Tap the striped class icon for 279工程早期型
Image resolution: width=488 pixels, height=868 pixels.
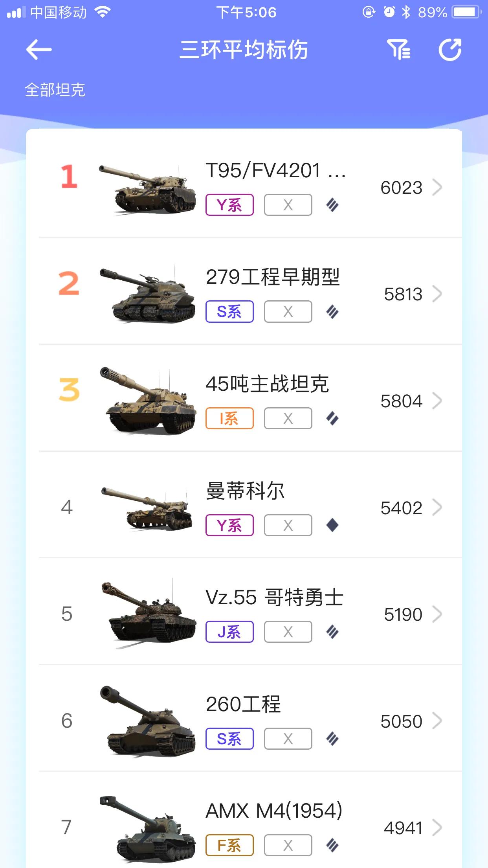click(x=332, y=312)
